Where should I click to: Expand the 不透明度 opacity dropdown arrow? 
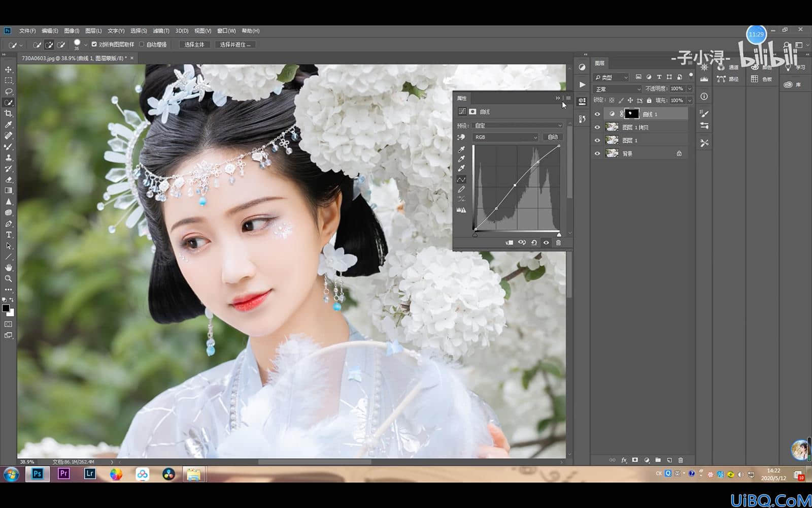689,89
